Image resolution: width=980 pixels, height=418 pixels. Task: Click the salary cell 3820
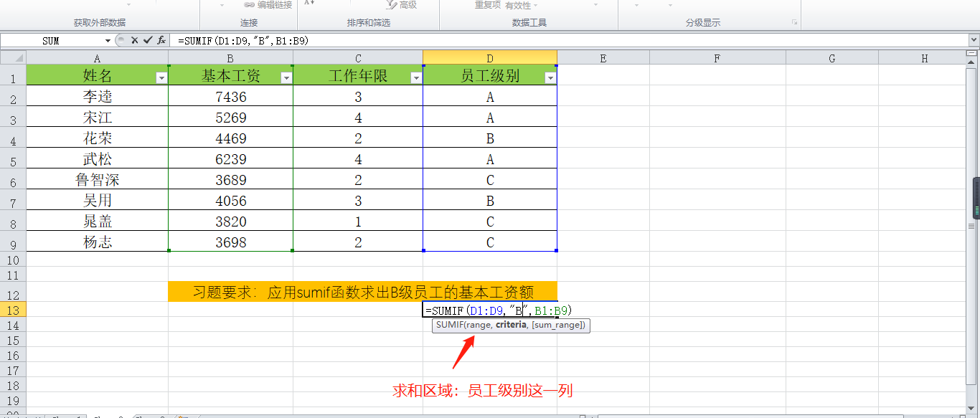(x=230, y=221)
